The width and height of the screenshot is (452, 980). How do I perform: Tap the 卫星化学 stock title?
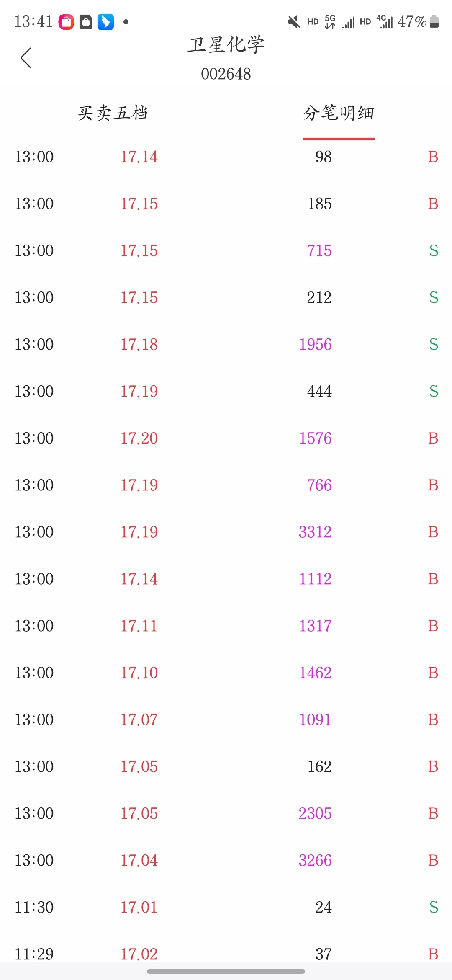[x=226, y=45]
